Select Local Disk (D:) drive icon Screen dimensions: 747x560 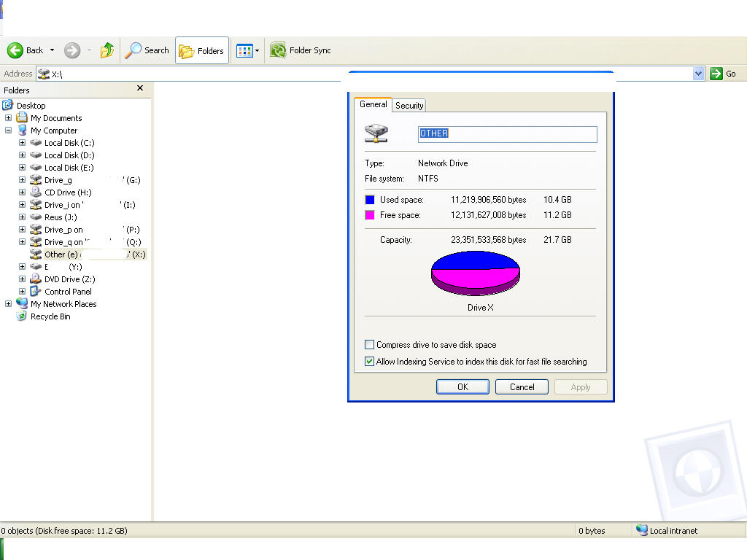pos(36,155)
